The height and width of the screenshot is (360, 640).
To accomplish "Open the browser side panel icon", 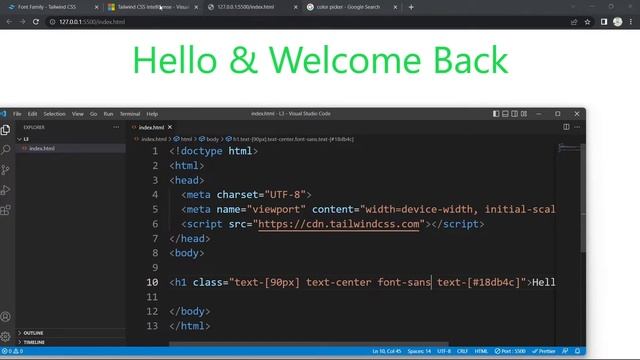I will [604, 22].
